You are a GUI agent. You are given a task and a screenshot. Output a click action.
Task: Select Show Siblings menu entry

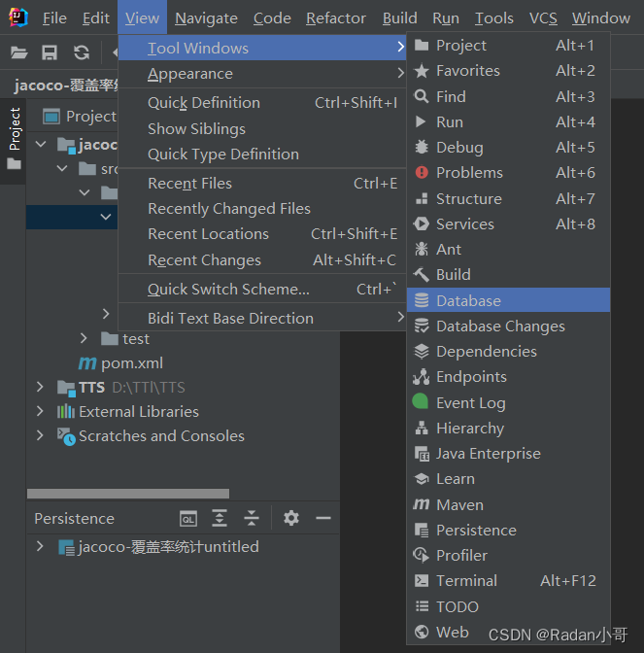262,128
